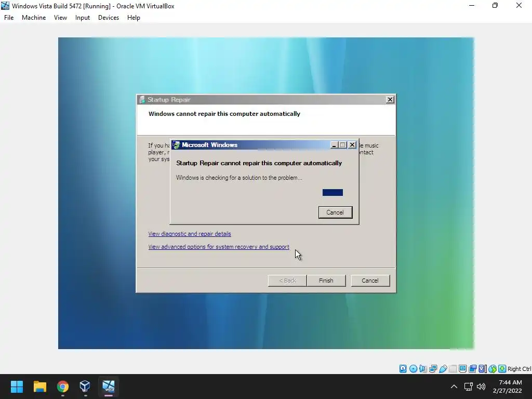Click the disabled Back button in Startup Repair
The width and height of the screenshot is (532, 399).
coord(287,281)
